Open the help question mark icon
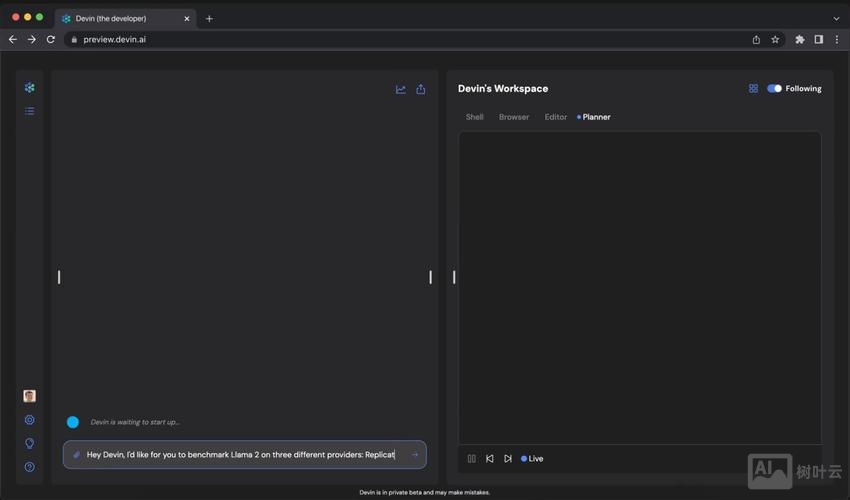The width and height of the screenshot is (850, 500). click(29, 467)
